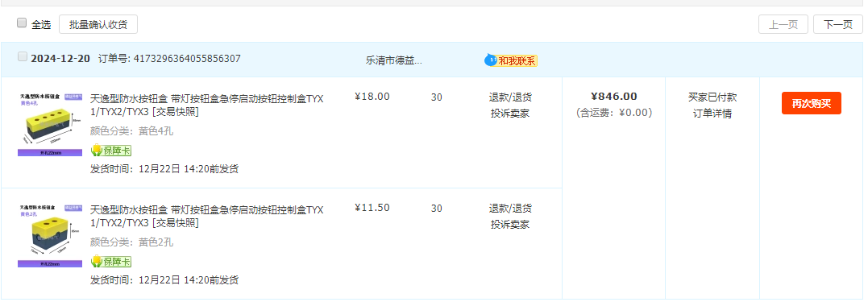Click 投诉卖家 for the 4-hole item

pyautogui.click(x=510, y=114)
